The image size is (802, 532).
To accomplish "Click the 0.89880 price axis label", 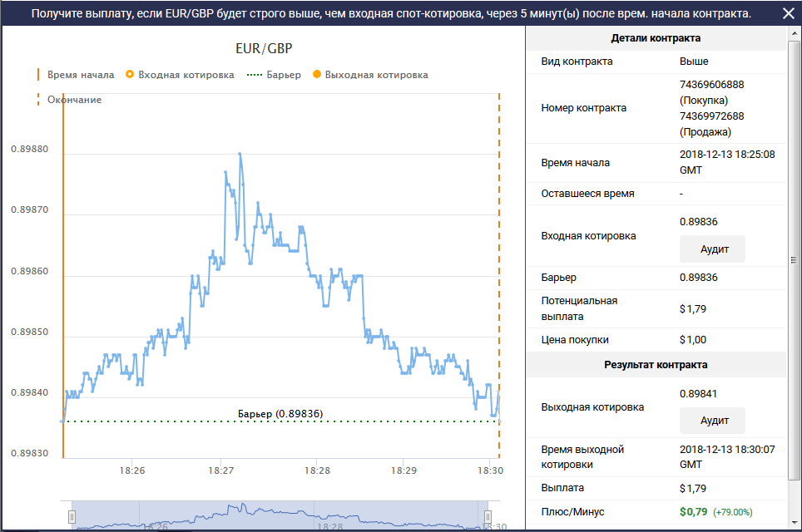I will tap(30, 149).
